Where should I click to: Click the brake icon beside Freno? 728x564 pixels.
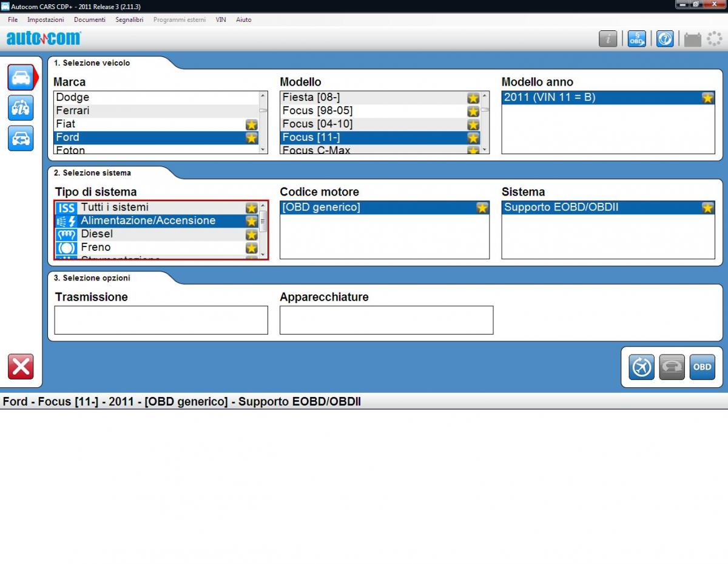(x=66, y=248)
